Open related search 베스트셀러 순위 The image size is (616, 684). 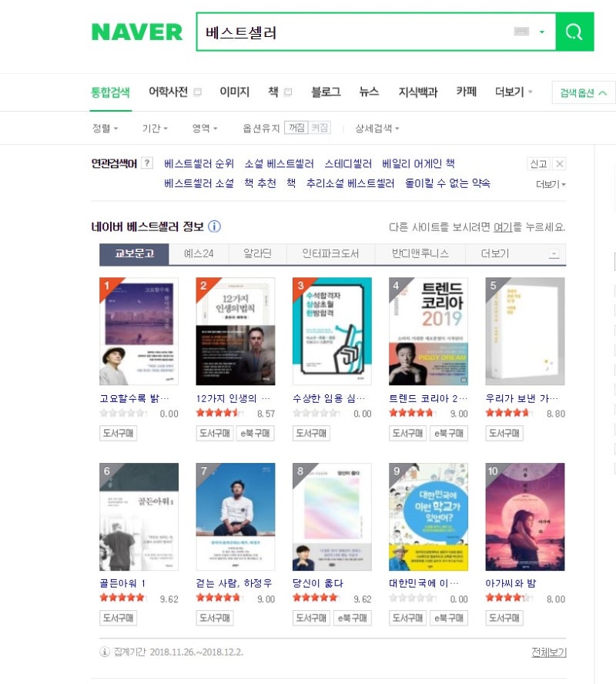tap(199, 163)
